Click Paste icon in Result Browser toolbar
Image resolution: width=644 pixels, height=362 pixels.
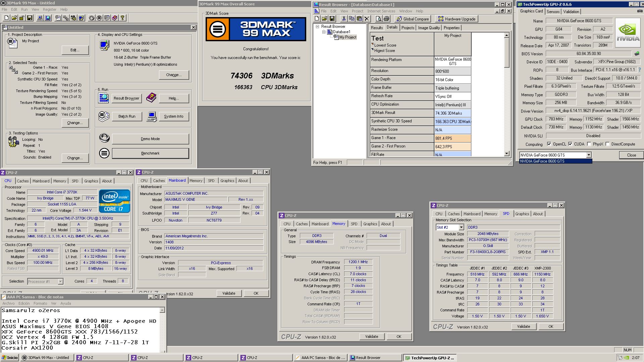tap(359, 19)
